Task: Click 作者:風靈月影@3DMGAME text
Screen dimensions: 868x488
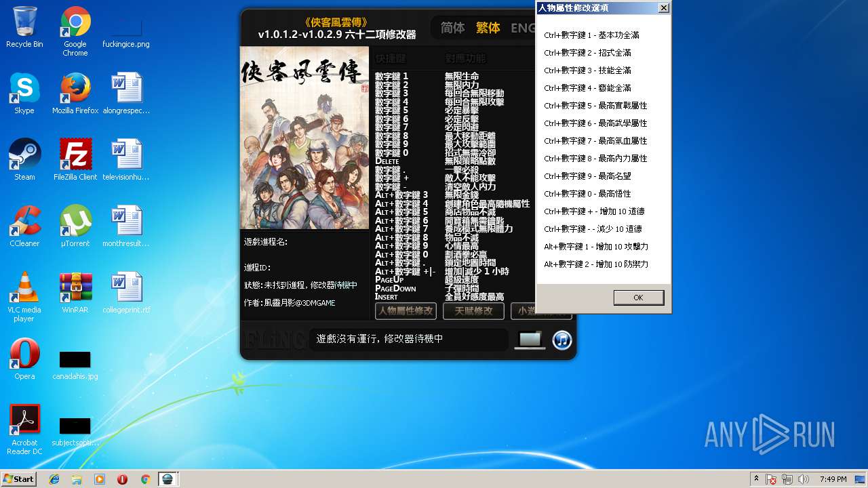Action: [290, 303]
